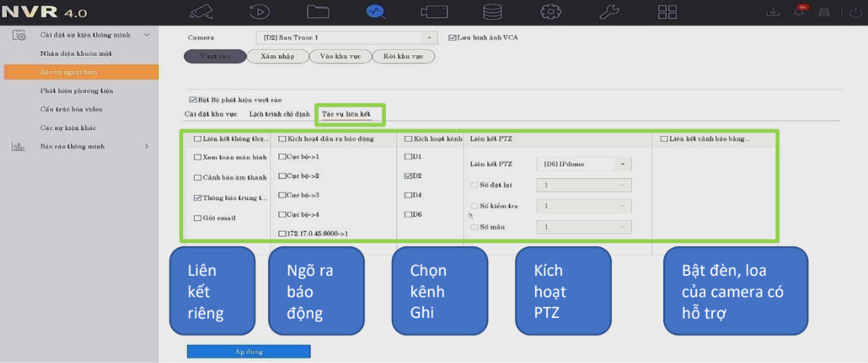Enable the Gửi email checkbox
Screen dimensions: 868x363
pos(198,218)
